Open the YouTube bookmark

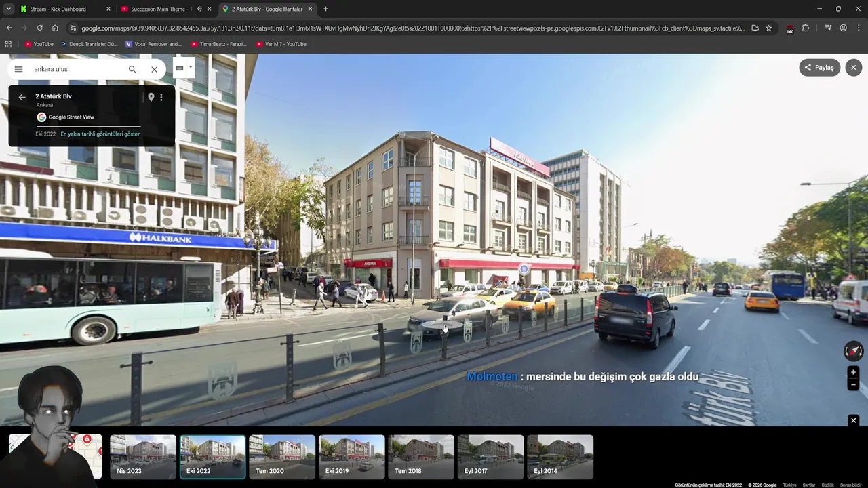(x=39, y=44)
